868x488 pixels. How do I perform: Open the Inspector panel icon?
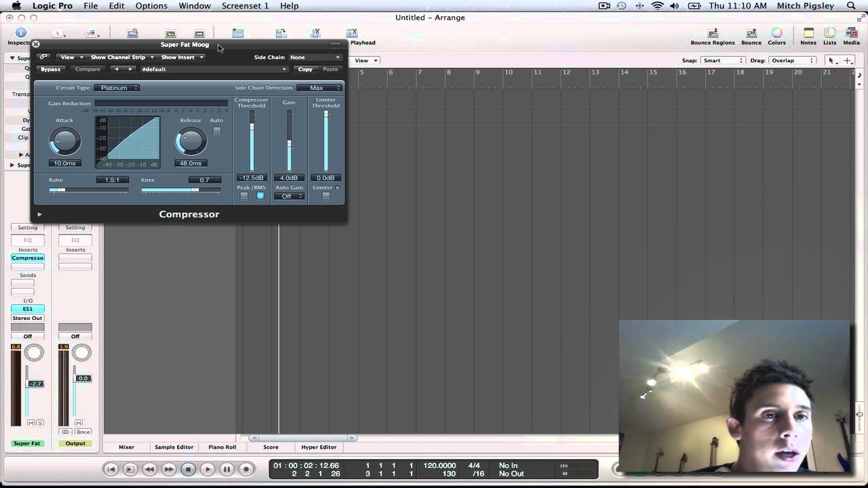click(x=20, y=33)
